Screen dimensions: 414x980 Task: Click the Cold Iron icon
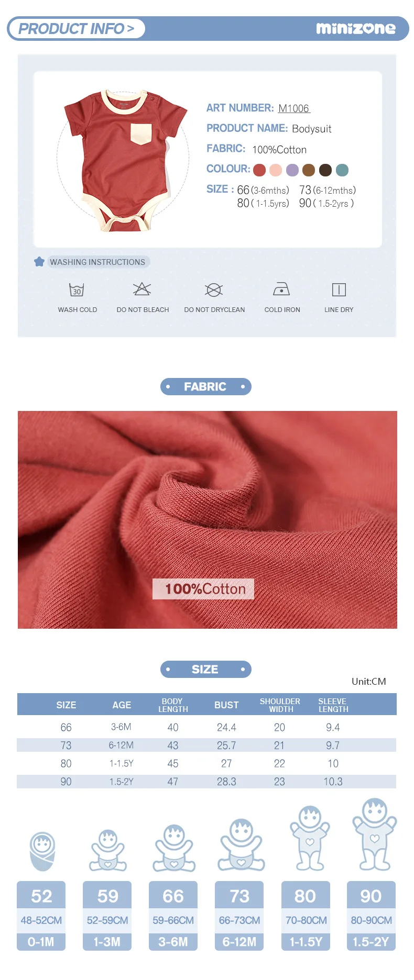click(x=281, y=289)
